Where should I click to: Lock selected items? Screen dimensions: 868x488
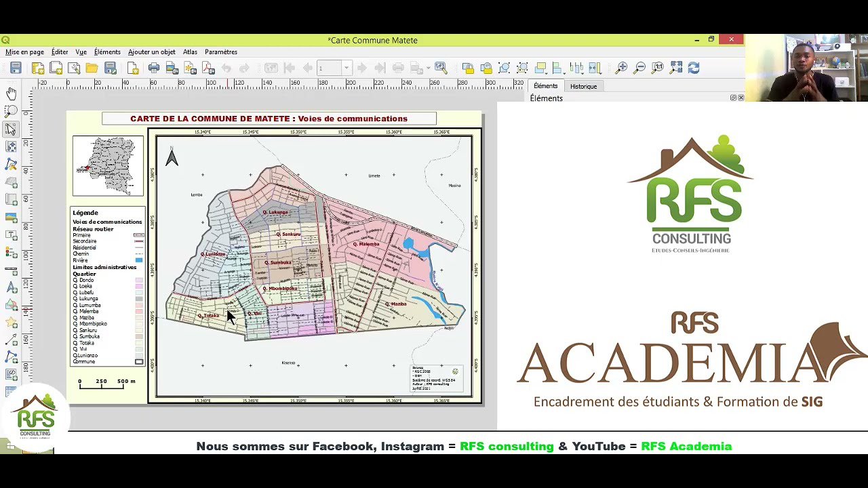click(x=468, y=68)
